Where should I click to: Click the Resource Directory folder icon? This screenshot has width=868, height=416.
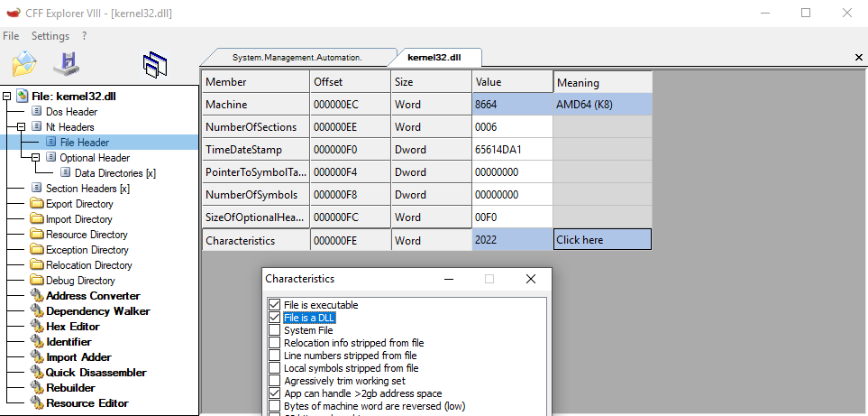(x=37, y=235)
